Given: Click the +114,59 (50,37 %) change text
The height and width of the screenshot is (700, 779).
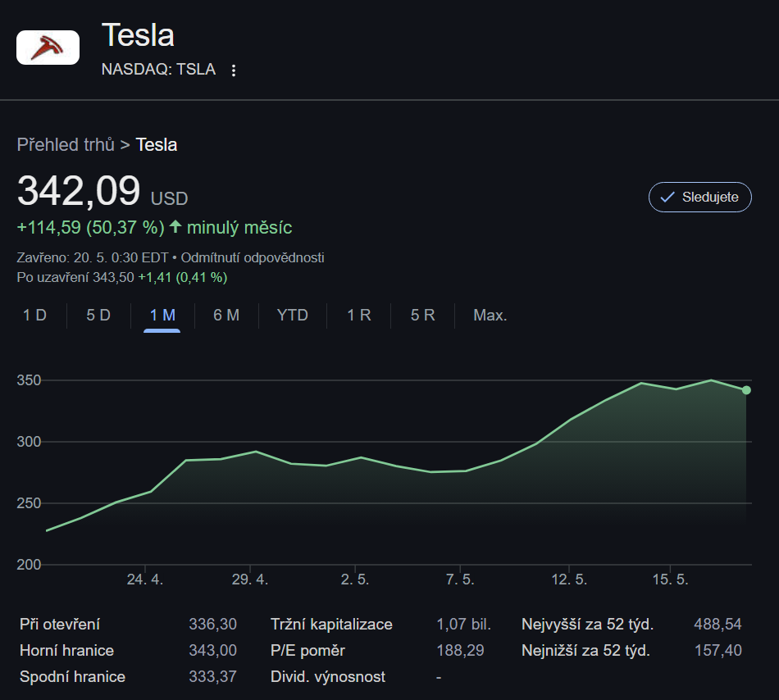Looking at the screenshot, I should coord(90,228).
